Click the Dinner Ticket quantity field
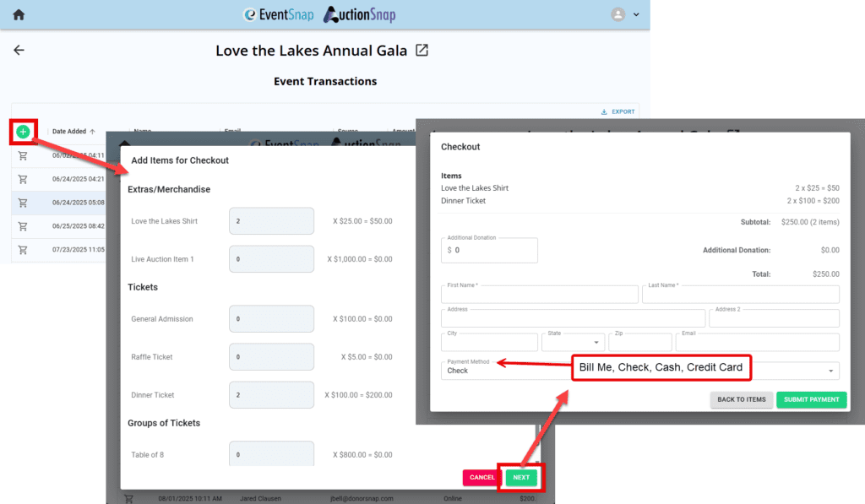 click(x=271, y=395)
